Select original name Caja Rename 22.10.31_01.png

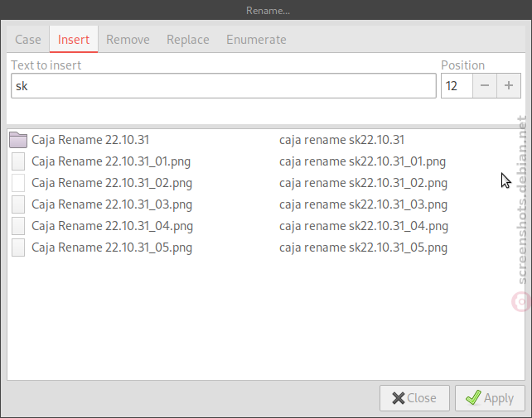coord(111,161)
